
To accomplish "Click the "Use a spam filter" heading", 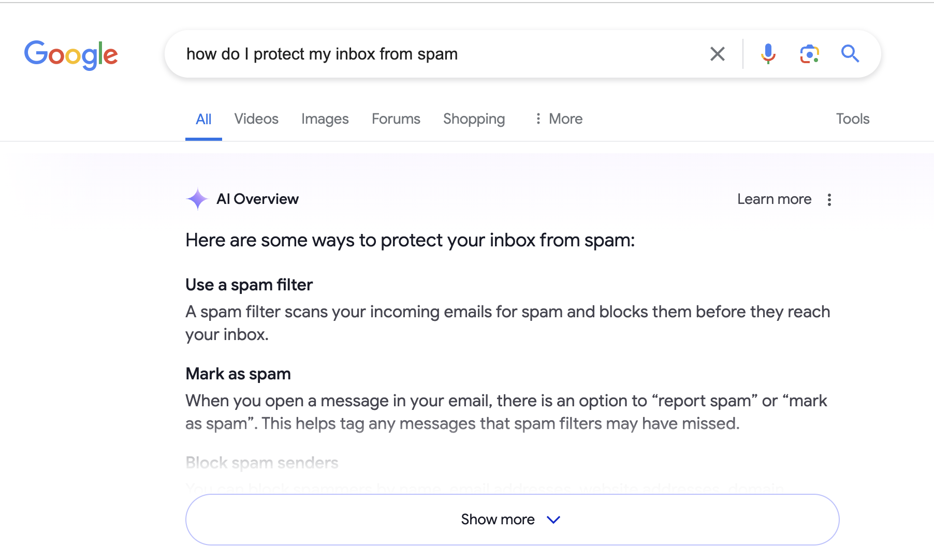I will pyautogui.click(x=249, y=285).
